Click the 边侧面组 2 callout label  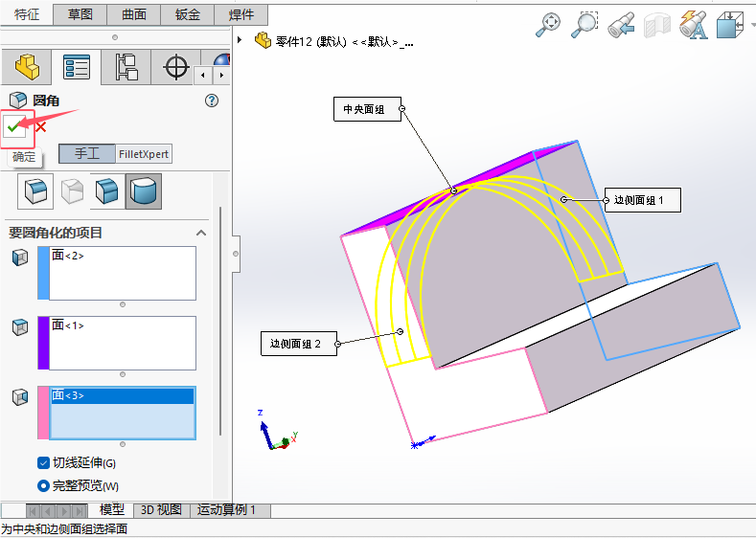pyautogui.click(x=299, y=344)
